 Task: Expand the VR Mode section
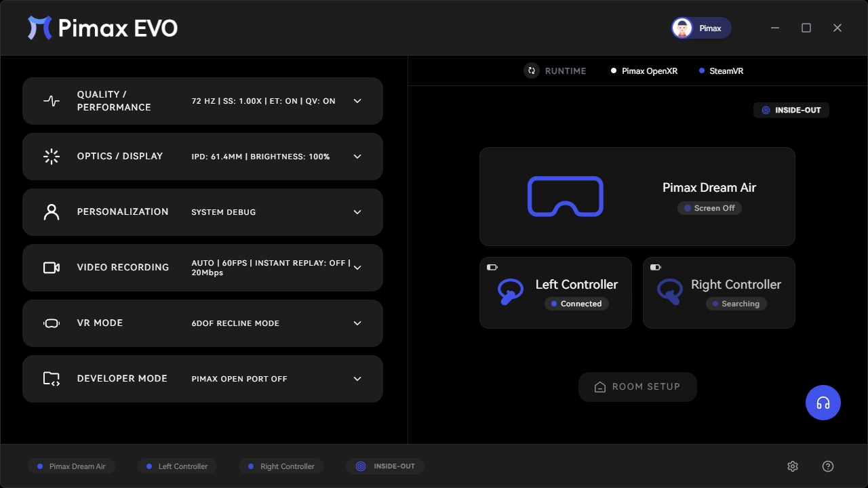(357, 323)
